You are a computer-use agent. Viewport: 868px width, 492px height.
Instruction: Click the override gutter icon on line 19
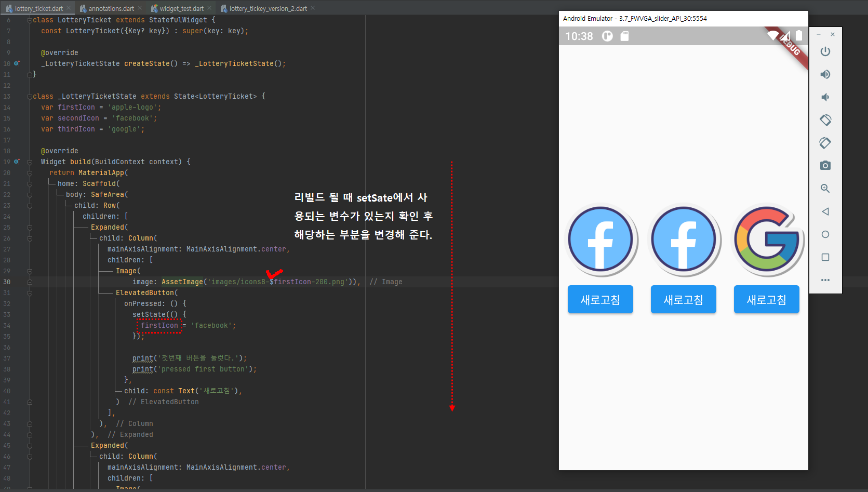[17, 162]
